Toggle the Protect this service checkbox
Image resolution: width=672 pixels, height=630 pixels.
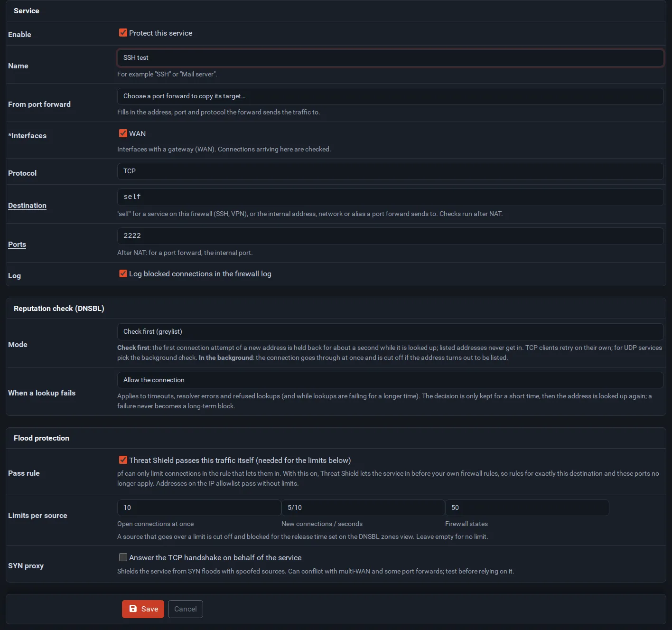click(x=123, y=33)
